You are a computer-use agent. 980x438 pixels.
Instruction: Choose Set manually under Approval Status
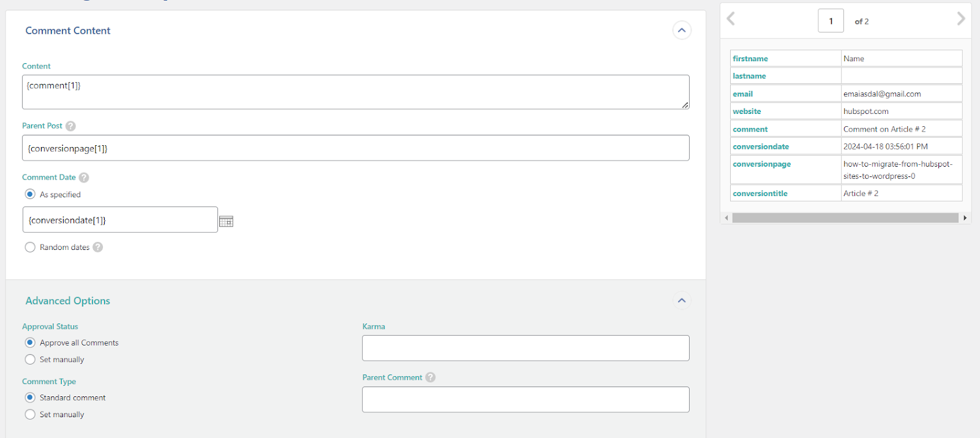tap(30, 360)
